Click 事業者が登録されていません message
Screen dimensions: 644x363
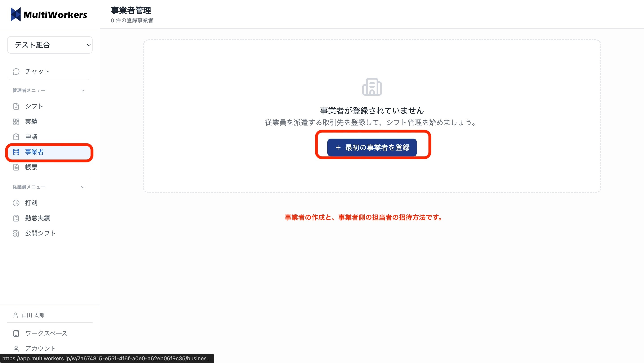point(372,111)
